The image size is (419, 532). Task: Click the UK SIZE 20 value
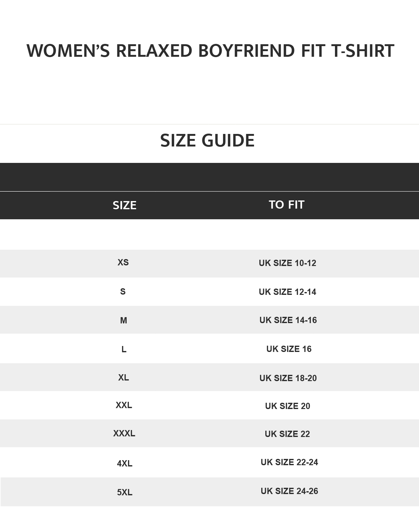tap(288, 406)
